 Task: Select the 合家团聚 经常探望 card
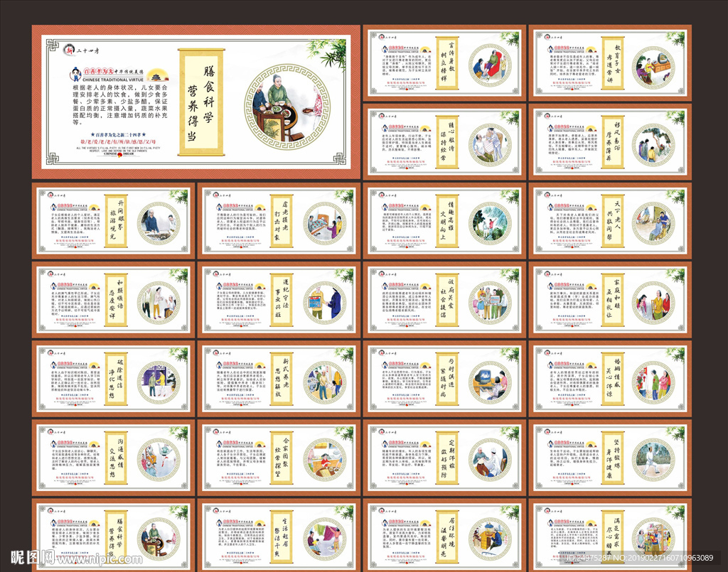click(279, 458)
